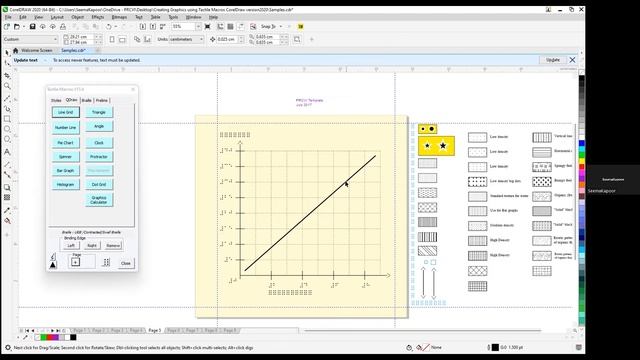Click the yellow application launcher icon

coord(301,27)
